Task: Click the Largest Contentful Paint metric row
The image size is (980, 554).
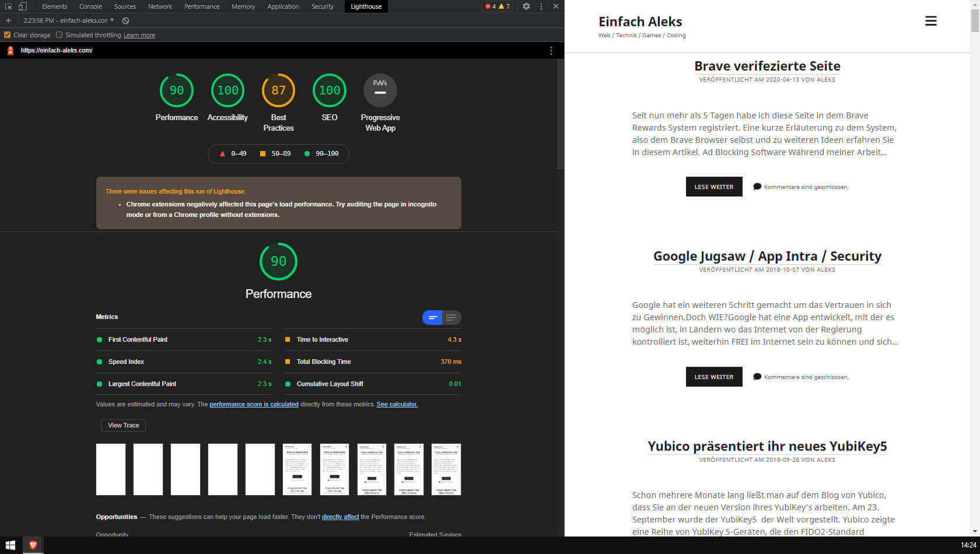Action: (x=184, y=384)
